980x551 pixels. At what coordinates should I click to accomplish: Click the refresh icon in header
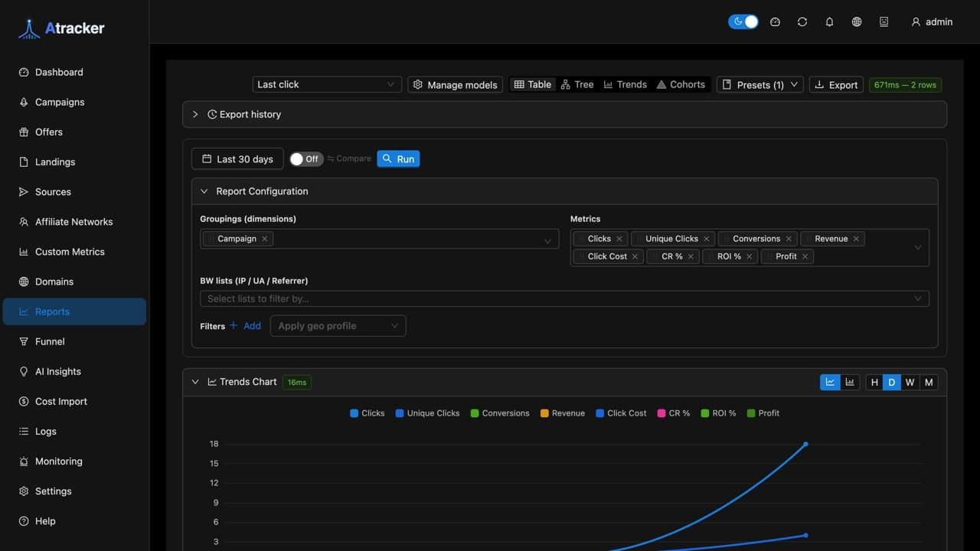coord(802,22)
